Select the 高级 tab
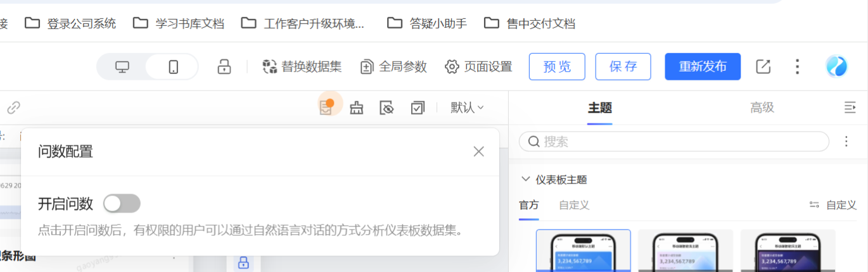Image resolution: width=868 pixels, height=272 pixels. [x=762, y=108]
